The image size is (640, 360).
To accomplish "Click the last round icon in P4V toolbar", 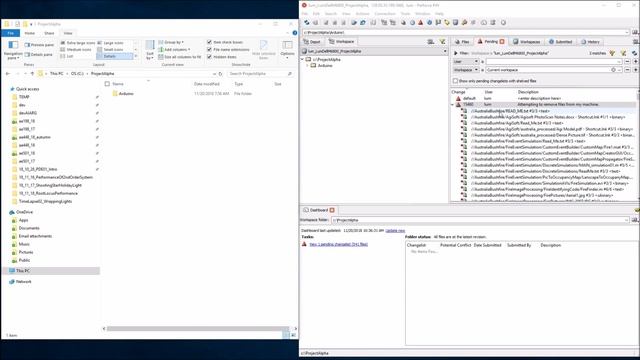I will coord(503,23).
